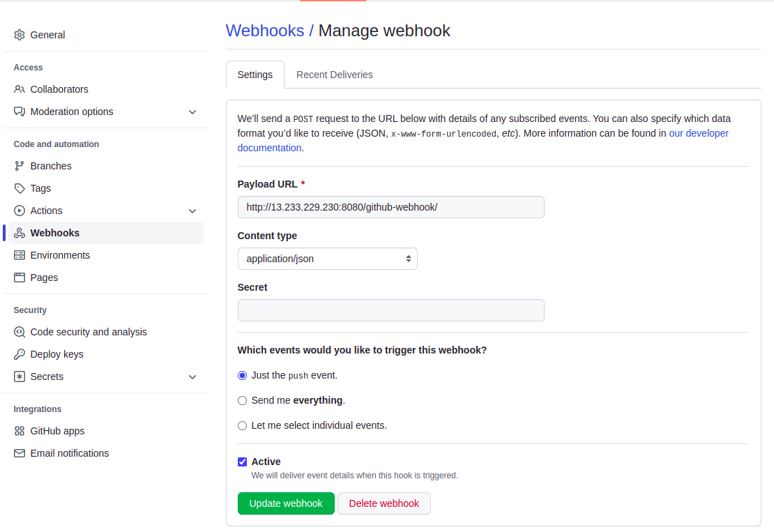Open the Webhooks hook icon

click(20, 233)
